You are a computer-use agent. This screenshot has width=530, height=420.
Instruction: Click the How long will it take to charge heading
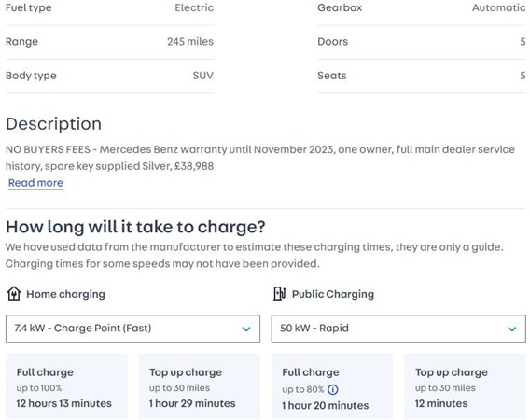point(135,227)
